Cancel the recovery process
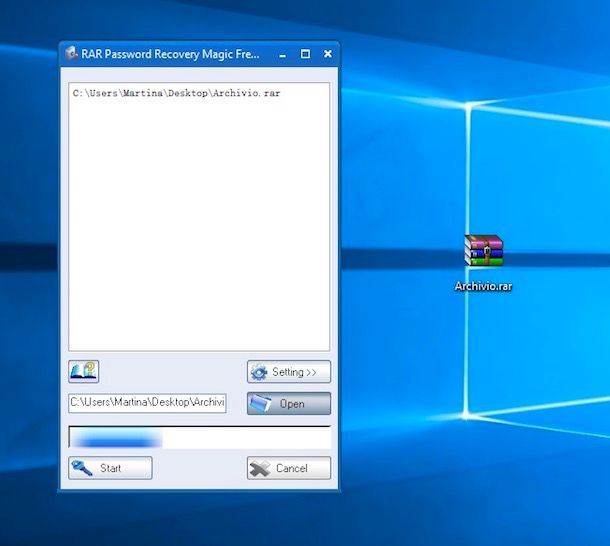Image resolution: width=610 pixels, height=546 pixels. (289, 468)
